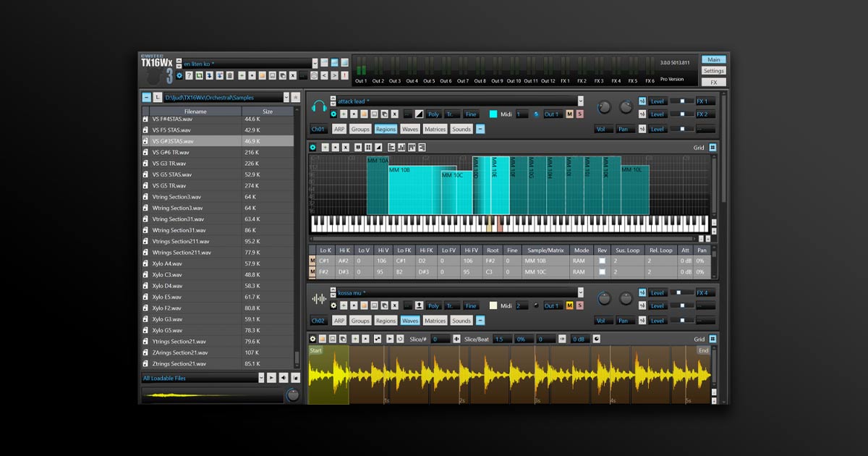Click the Slice/Beat value field 1.5
The width and height of the screenshot is (868, 456).
coord(503,338)
